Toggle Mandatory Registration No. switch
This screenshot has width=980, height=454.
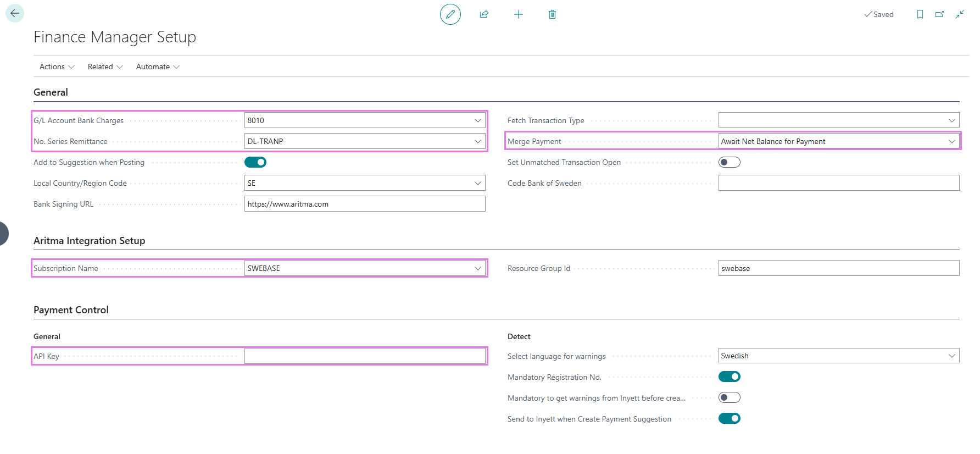coord(730,377)
